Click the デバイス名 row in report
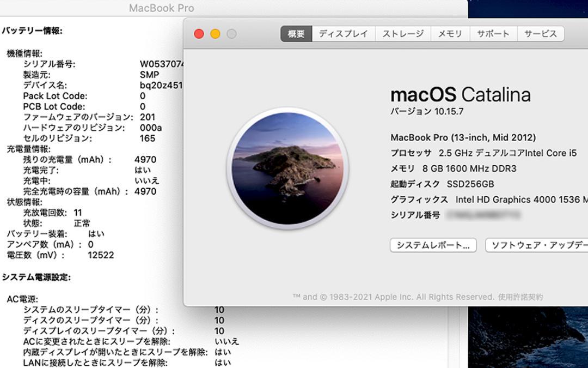588x368 pixels. click(103, 85)
